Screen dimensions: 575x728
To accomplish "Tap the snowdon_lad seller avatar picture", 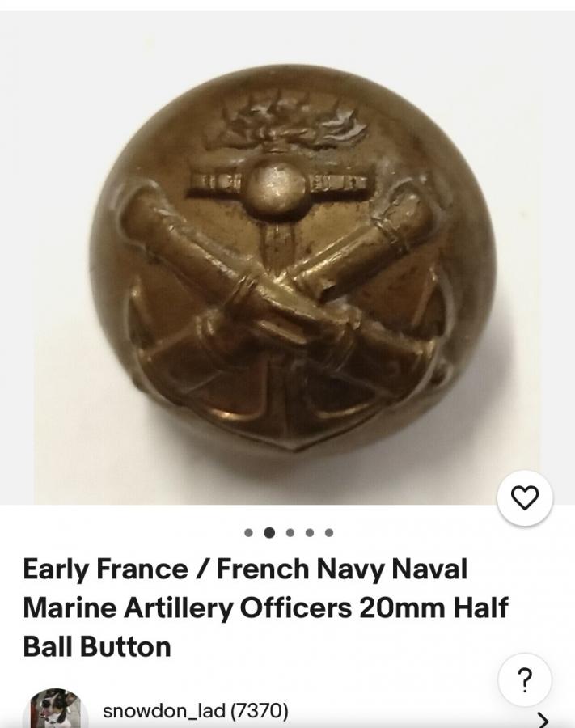I will [x=55, y=709].
